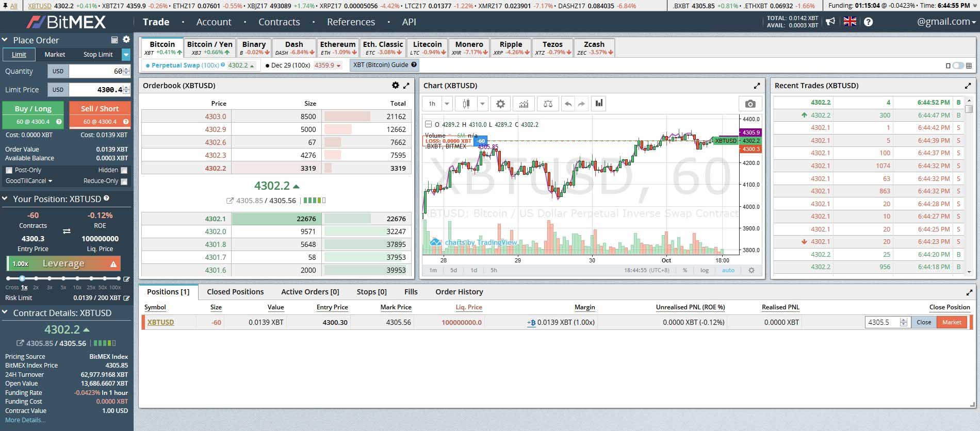Screen dimensions: 980x431
Task: Enable Hidden order checkbox
Action: tap(124, 170)
